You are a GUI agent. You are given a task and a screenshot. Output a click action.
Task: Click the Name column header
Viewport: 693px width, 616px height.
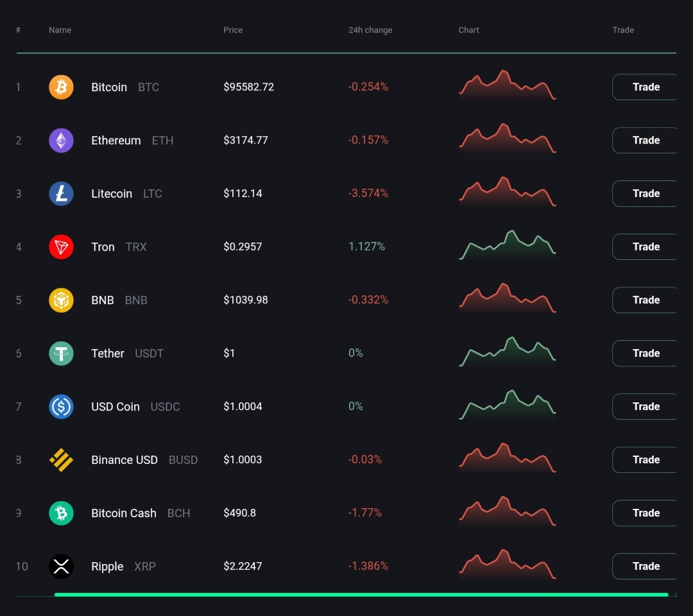[x=60, y=30]
